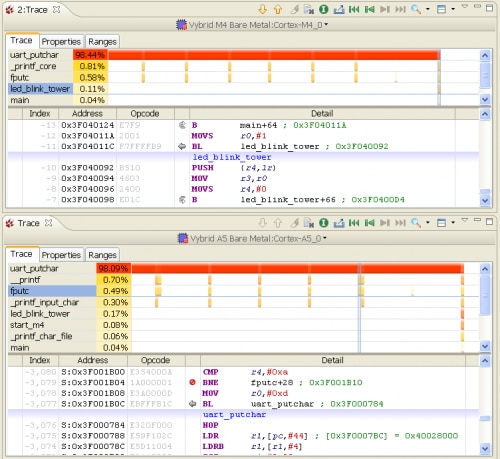Screen dimensions: 500x459
Task: Click the Detail column header in A5 table
Action: (x=332, y=360)
